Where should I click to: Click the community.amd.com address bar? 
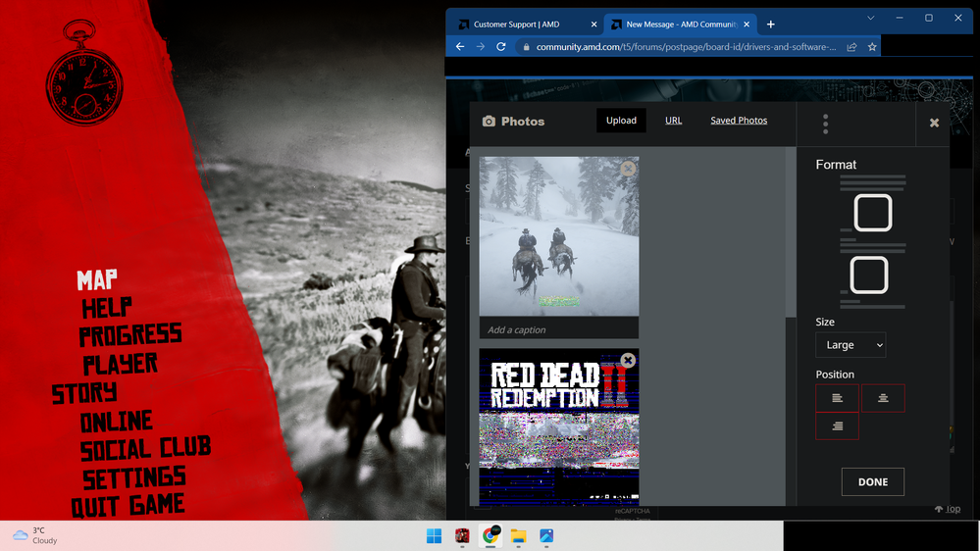(x=686, y=47)
